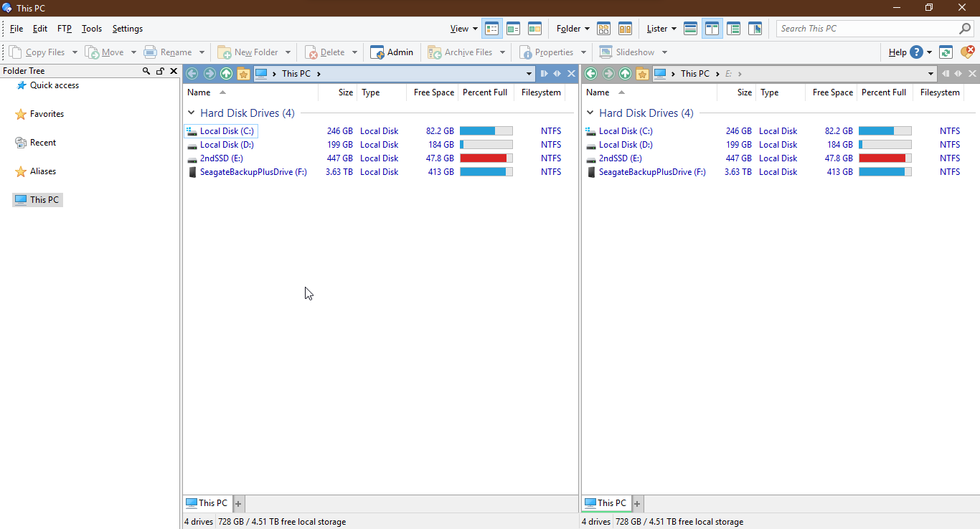Toggle dual vertical lister layout
The image size is (980, 529).
tap(712, 29)
